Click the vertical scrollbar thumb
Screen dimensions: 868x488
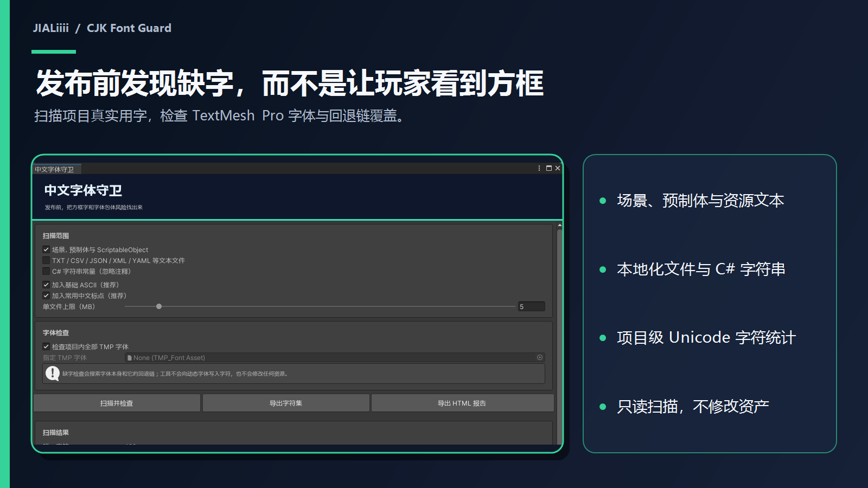(559, 336)
